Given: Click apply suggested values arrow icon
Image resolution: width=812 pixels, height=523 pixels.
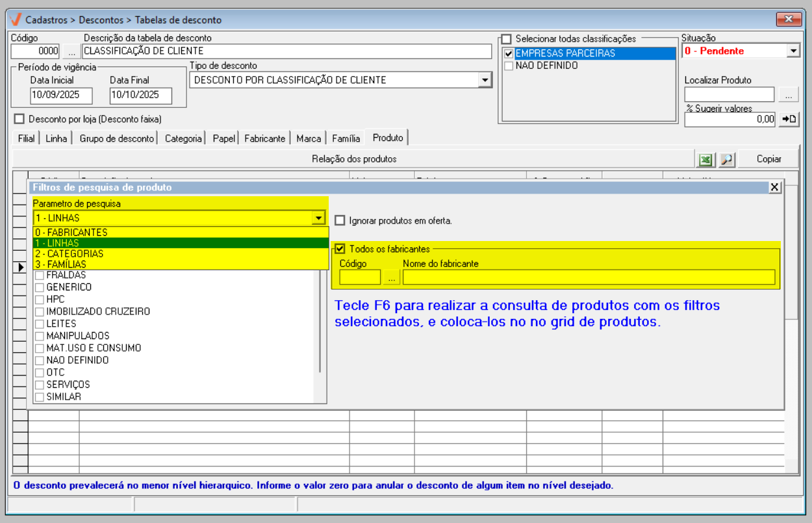Looking at the screenshot, I should click(789, 119).
